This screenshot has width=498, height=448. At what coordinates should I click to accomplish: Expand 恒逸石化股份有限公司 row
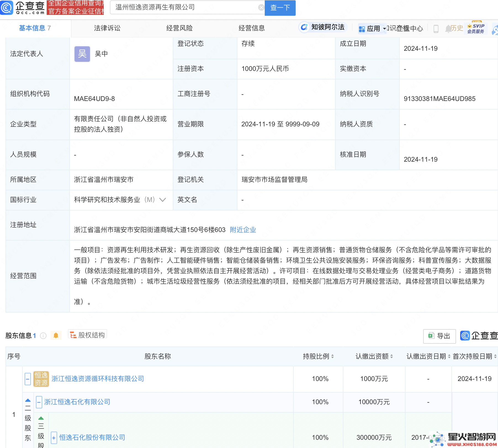54,438
